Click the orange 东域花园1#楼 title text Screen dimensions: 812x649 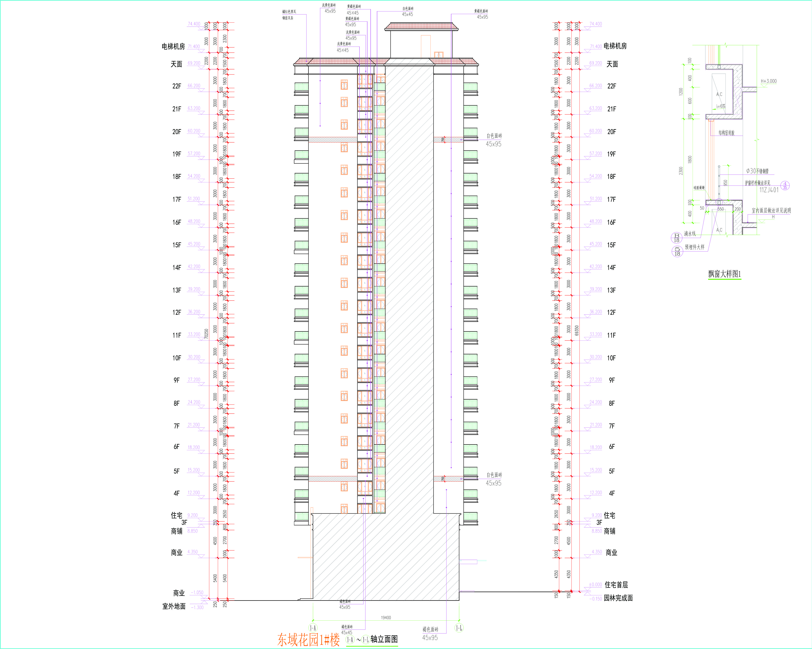[x=308, y=640]
